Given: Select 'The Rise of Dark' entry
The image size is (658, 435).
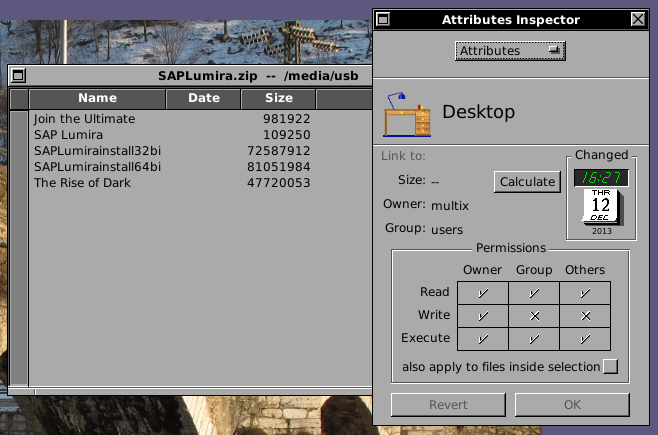Looking at the screenshot, I should 201,182.
